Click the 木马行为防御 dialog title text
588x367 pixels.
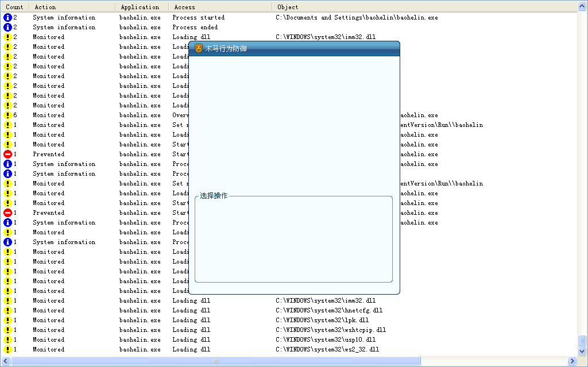[226, 49]
